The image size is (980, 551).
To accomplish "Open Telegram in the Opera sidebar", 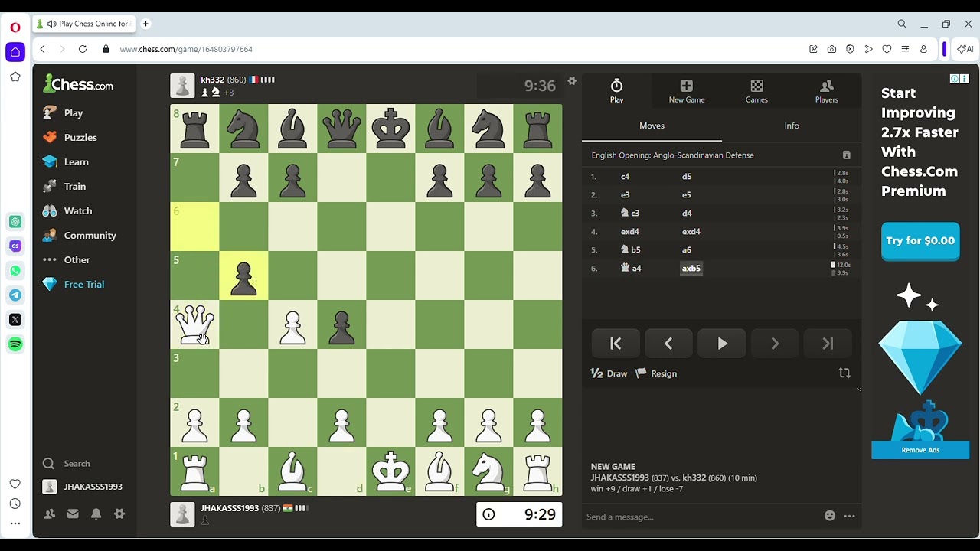I will (x=15, y=295).
